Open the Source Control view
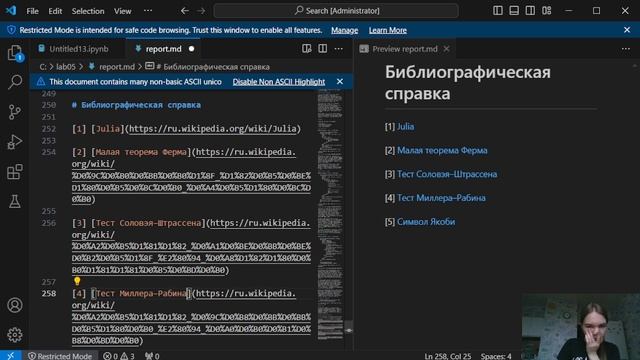 point(15,112)
